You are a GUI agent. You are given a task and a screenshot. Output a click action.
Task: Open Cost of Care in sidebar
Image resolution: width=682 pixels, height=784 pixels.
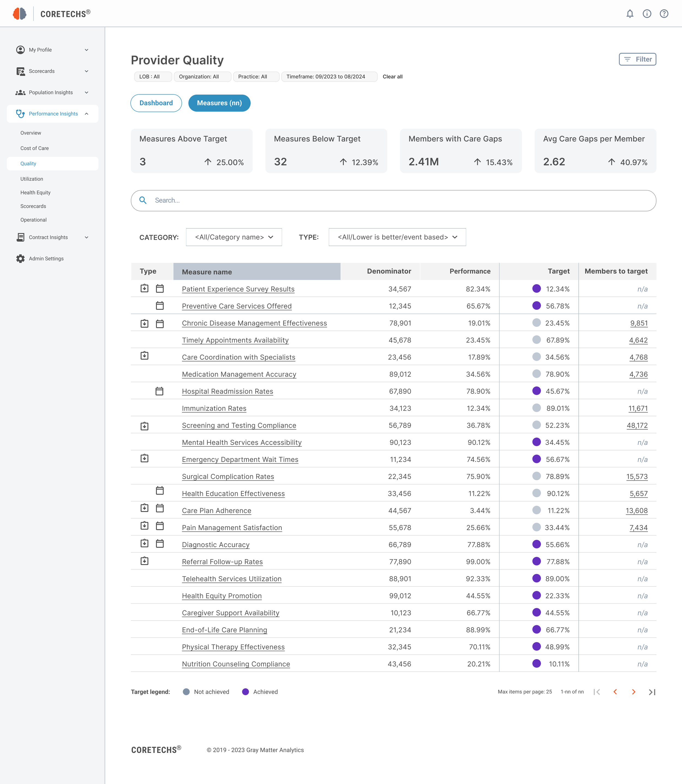(35, 148)
